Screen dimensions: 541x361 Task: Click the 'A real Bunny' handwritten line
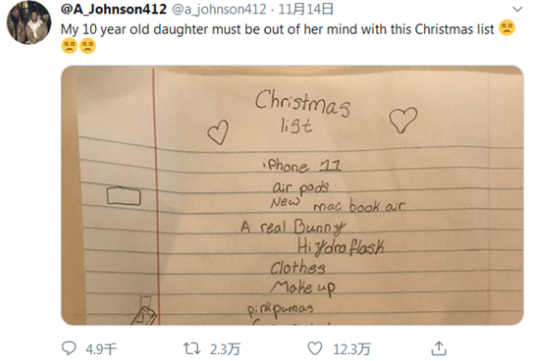pos(293,227)
